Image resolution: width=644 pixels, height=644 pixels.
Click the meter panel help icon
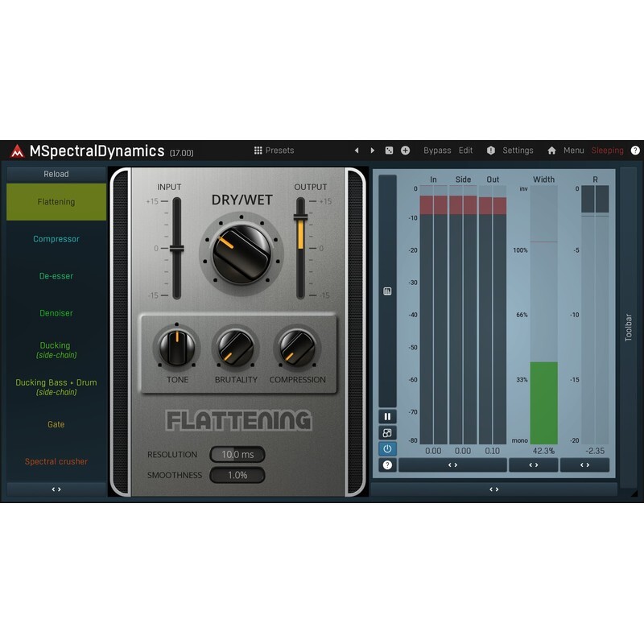click(387, 465)
